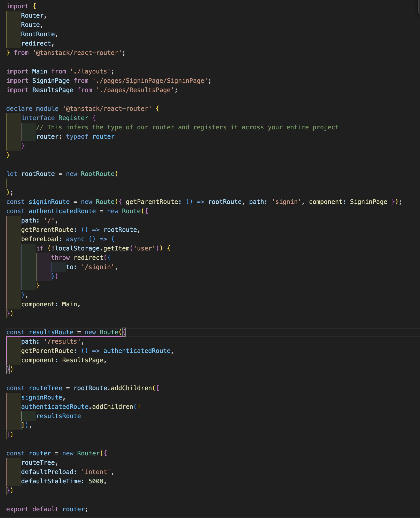Click 'routeTree' in its const declaration
Screen dimensions: 420x518
[x=46, y=388]
